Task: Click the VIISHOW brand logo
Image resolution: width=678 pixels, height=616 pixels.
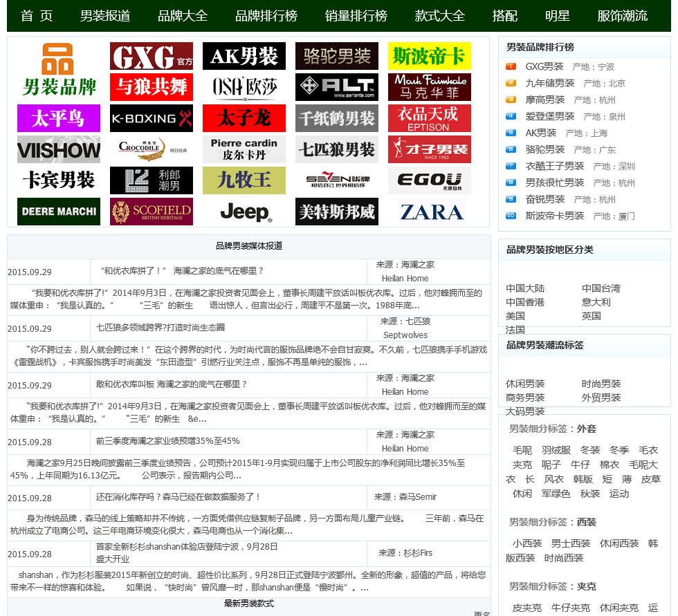Action: tap(59, 149)
